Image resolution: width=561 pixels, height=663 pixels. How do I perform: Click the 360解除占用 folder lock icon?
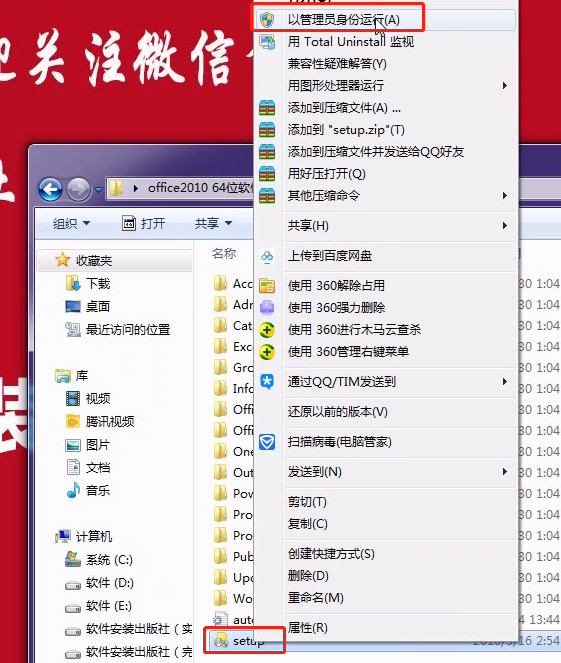(267, 286)
